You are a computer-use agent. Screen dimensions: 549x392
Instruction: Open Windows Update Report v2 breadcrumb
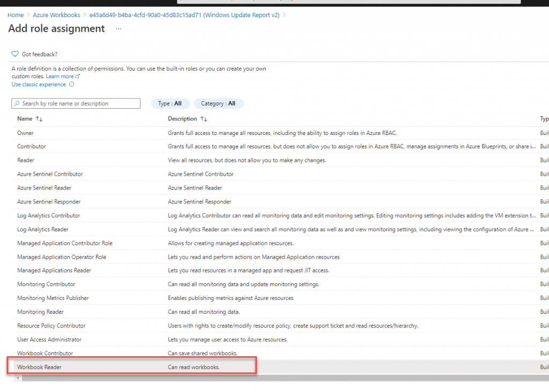184,15
